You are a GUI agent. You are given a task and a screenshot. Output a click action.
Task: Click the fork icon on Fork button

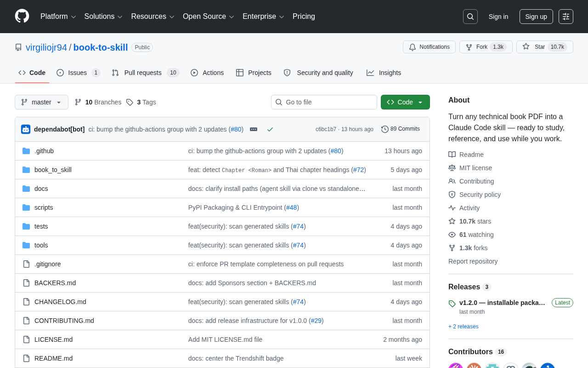coord(469,47)
